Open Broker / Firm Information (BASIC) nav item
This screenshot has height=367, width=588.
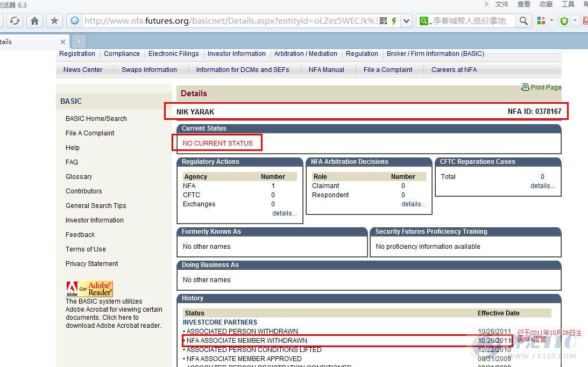point(435,54)
